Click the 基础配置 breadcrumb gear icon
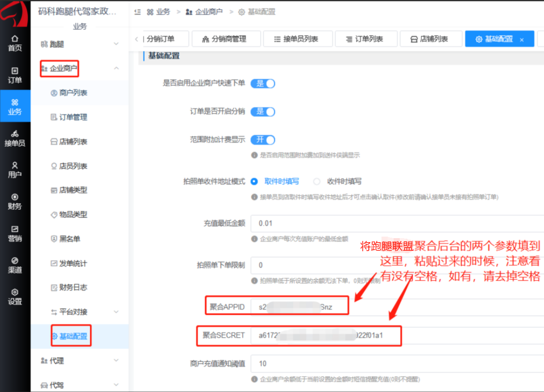This screenshot has width=544, height=392. click(241, 12)
